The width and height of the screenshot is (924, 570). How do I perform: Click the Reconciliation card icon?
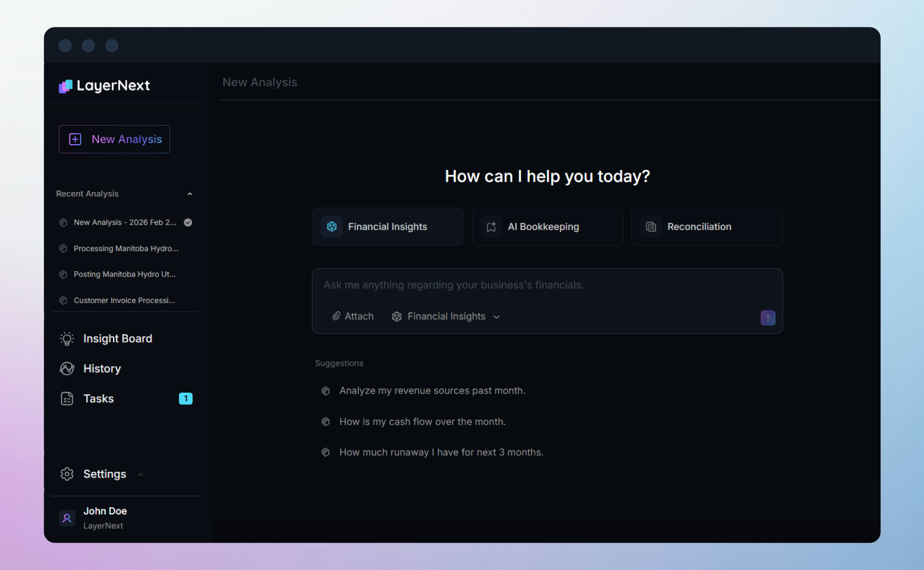(x=651, y=227)
